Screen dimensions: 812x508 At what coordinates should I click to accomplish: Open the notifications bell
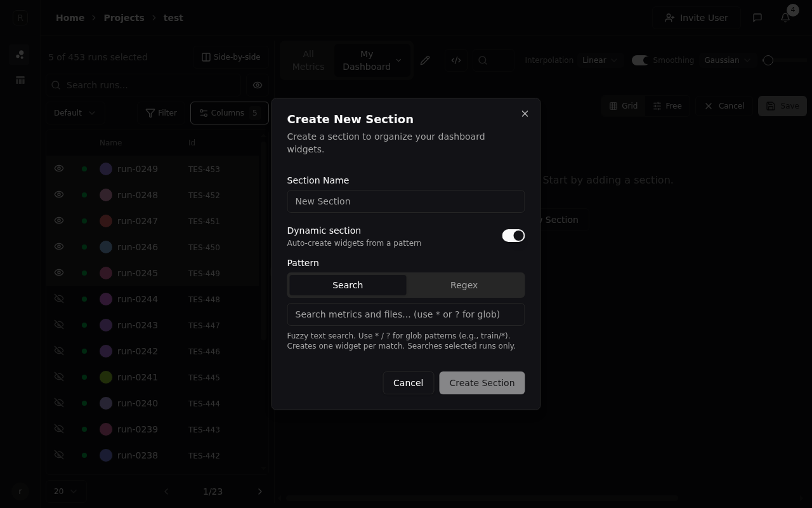[785, 17]
